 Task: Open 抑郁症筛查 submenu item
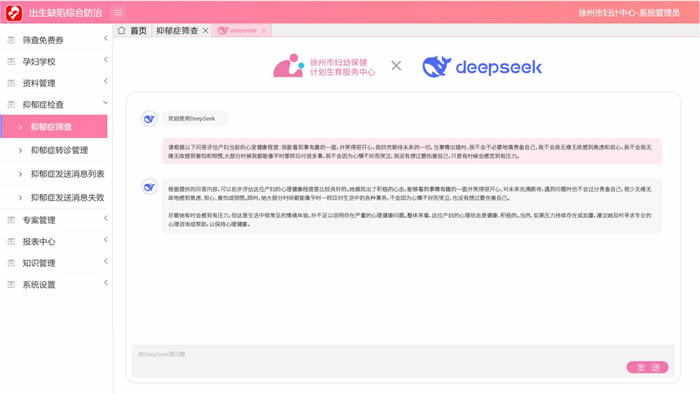click(x=54, y=127)
